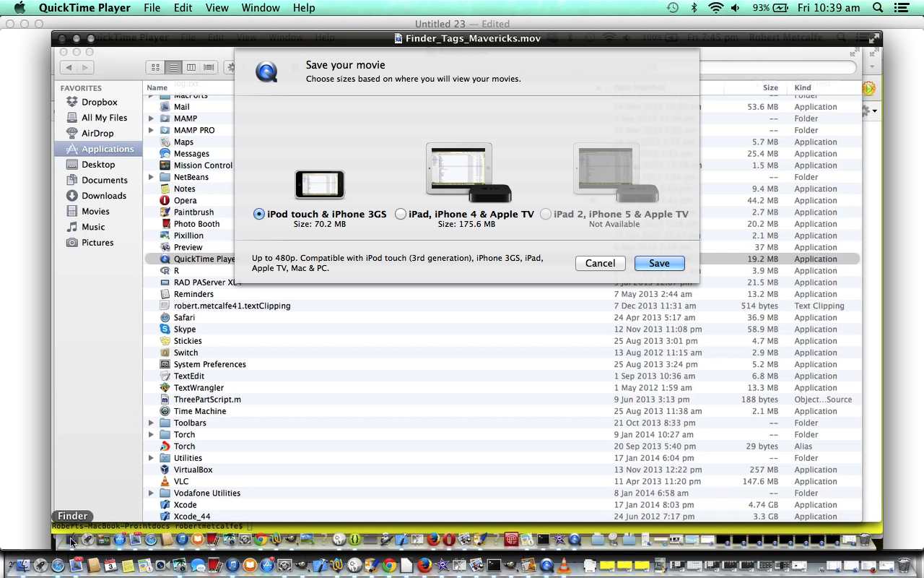924x578 pixels.
Task: Expand the Torch folder
Action: [x=151, y=434]
